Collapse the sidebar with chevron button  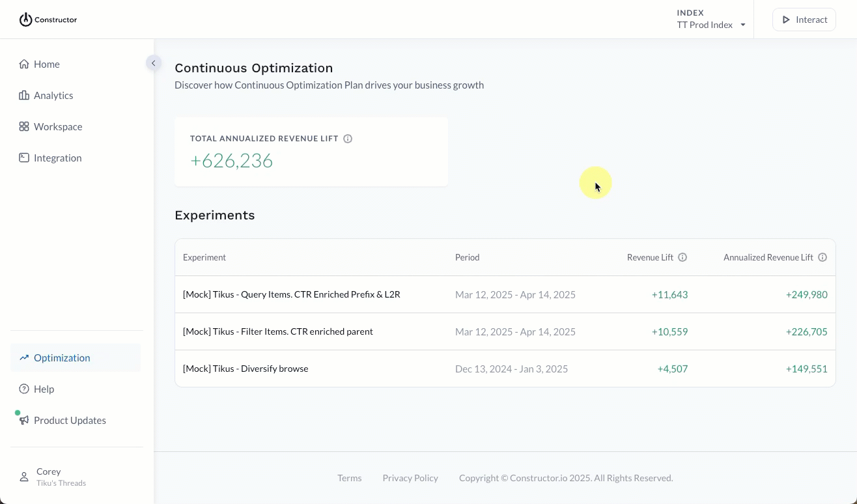[x=153, y=63]
